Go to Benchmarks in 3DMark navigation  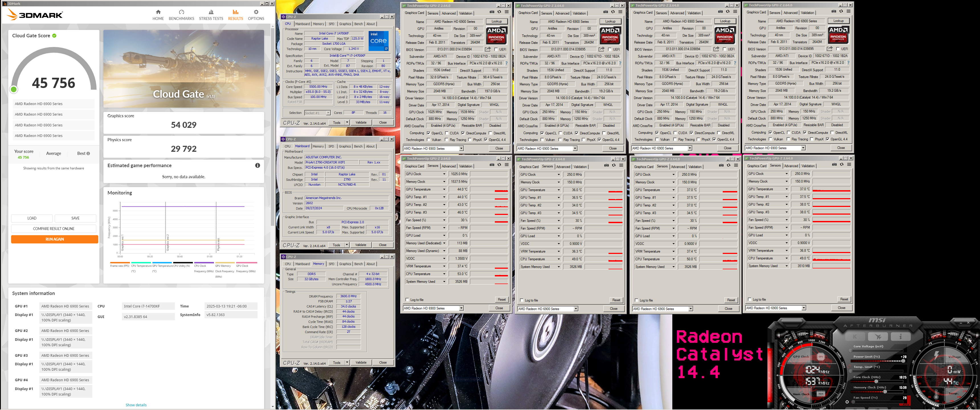coord(181,15)
